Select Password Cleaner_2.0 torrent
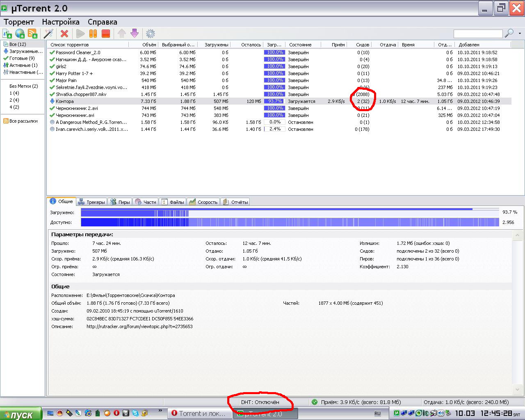The height and width of the screenshot is (420, 525). (x=280, y=52)
